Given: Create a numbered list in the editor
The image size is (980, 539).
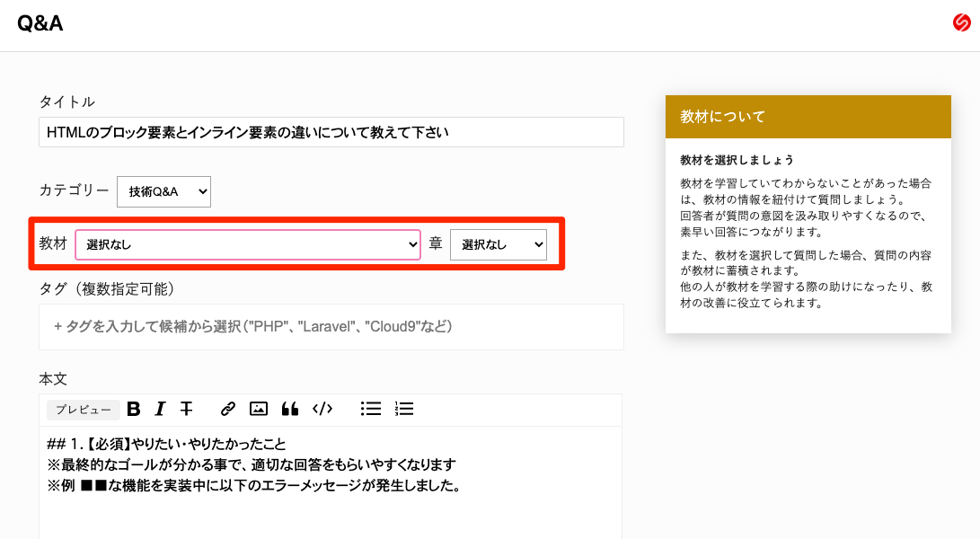Looking at the screenshot, I should click(403, 409).
